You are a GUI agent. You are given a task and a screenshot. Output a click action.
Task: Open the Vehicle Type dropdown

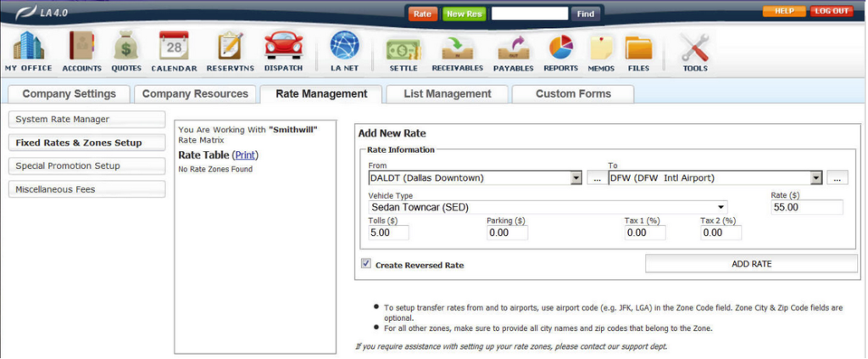(x=721, y=207)
